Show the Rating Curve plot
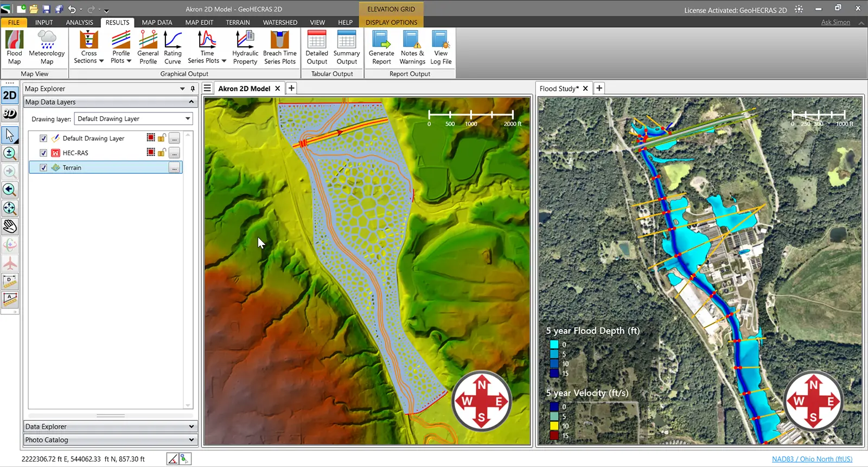Screen dimensions: 868x467 (x=173, y=48)
